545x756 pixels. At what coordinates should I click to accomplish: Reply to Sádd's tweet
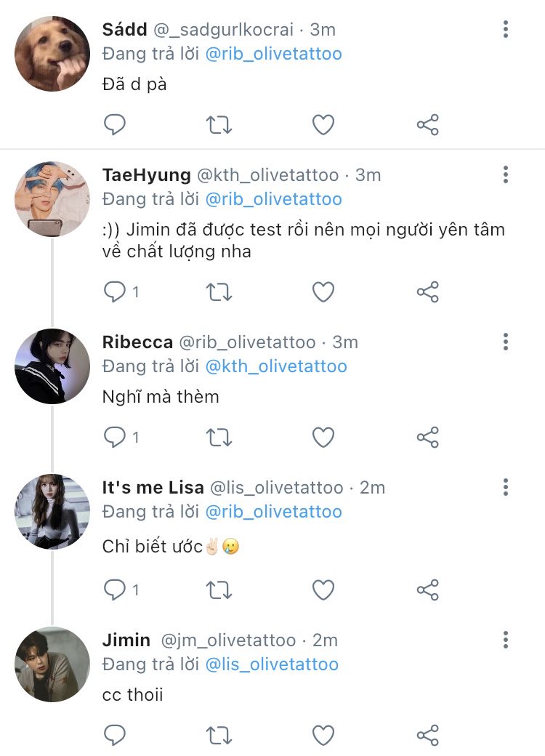(115, 125)
